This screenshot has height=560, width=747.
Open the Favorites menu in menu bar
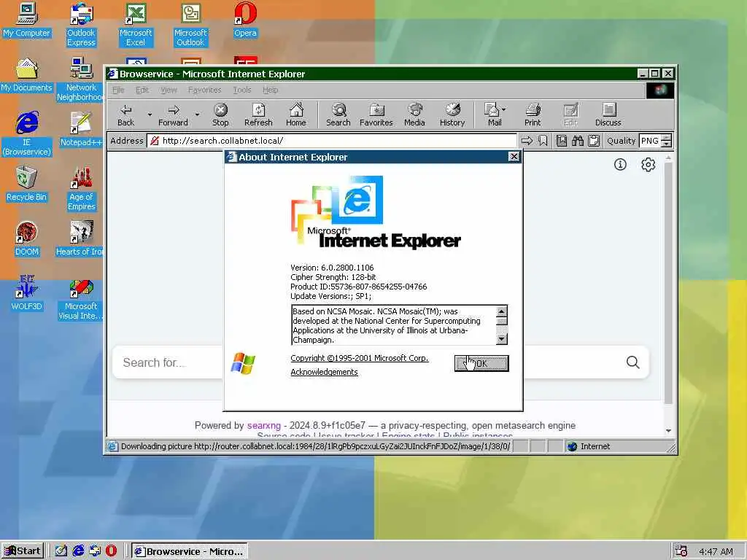point(205,90)
